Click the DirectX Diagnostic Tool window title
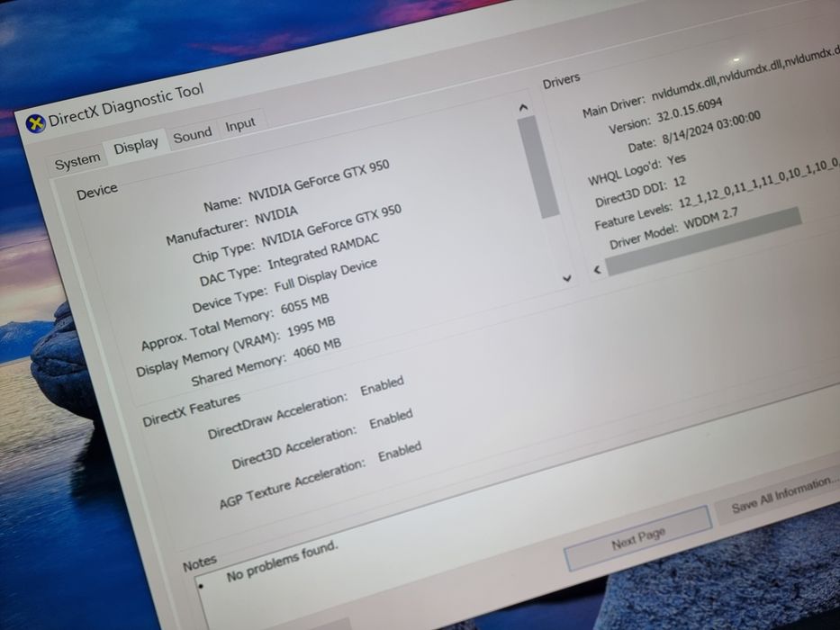The image size is (840, 630). tap(126, 106)
